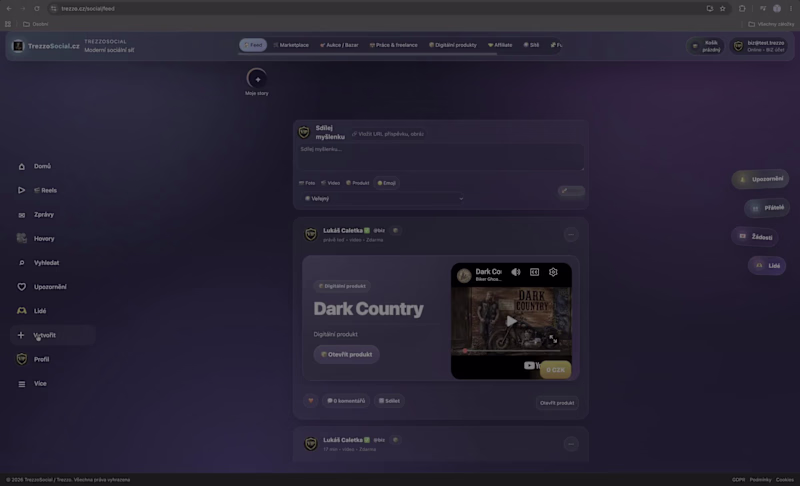800x486 pixels.
Task: Click the Žádosti floating pill
Action: [755, 237]
